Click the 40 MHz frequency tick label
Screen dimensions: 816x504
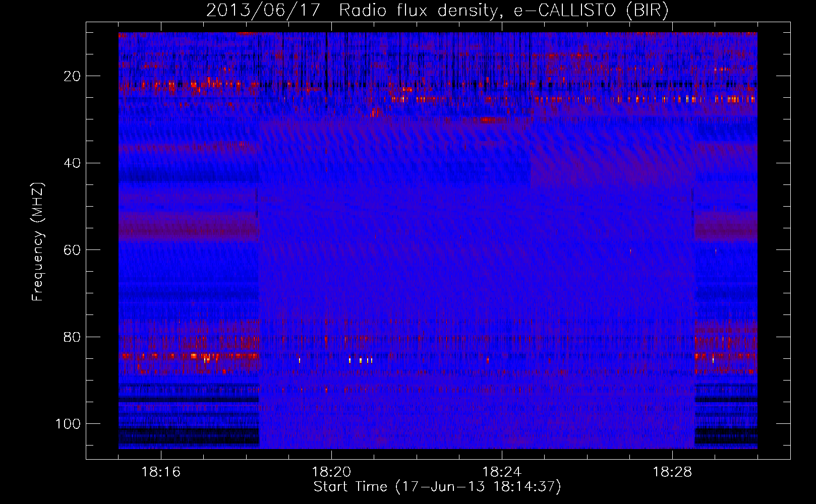(72, 163)
